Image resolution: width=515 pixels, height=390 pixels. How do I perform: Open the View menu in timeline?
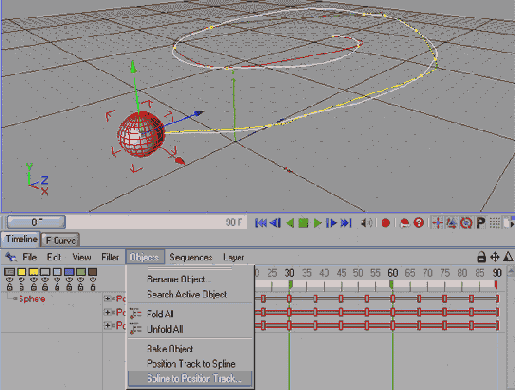tap(82, 257)
